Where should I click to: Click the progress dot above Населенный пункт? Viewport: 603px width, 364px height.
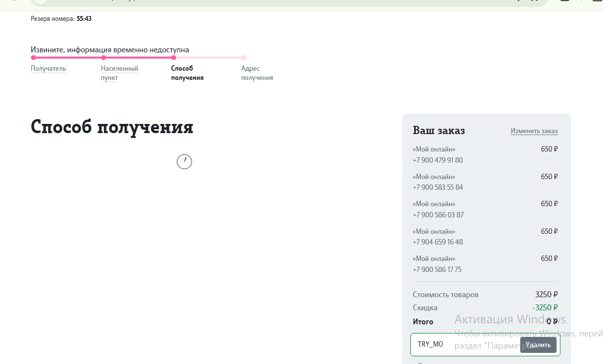click(x=104, y=58)
